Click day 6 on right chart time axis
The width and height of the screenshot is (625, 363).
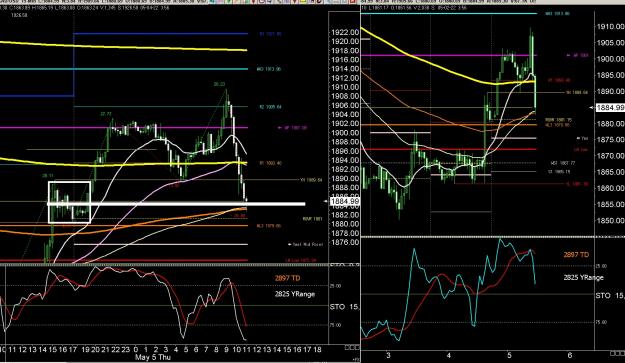click(570, 355)
